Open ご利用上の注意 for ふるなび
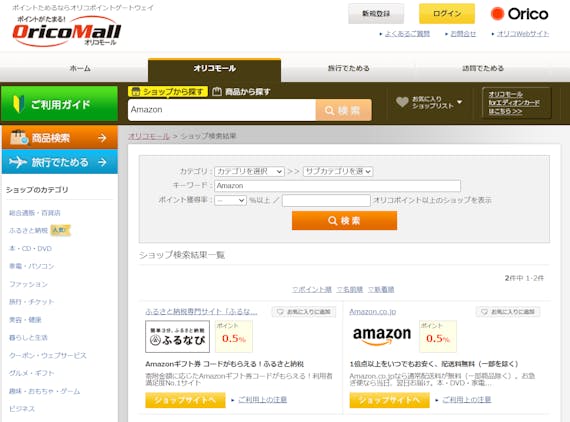 (x=262, y=400)
